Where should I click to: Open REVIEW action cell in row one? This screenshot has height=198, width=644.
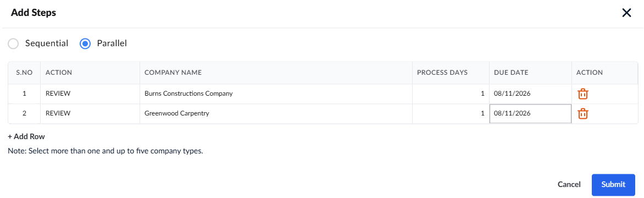click(90, 94)
